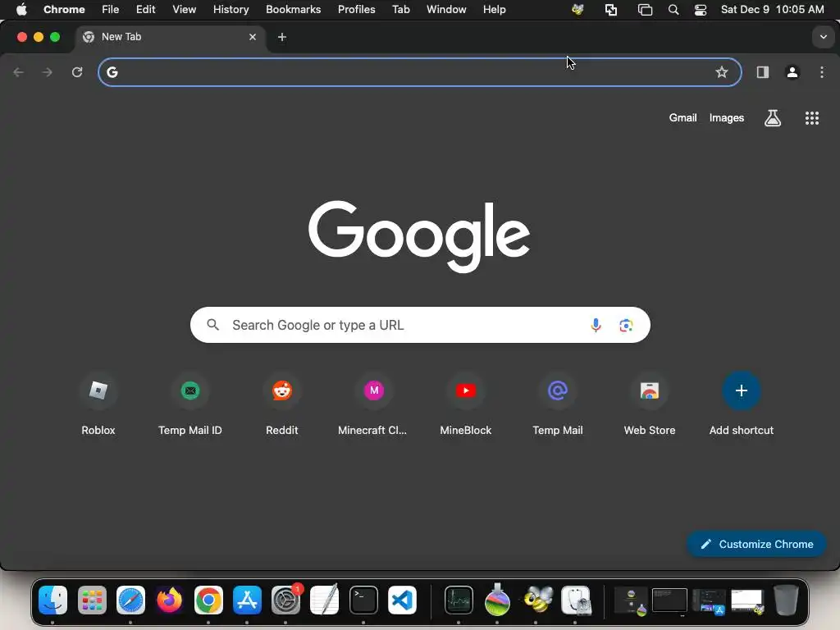Open TextEdit from the dock
The width and height of the screenshot is (840, 630).
pos(324,600)
